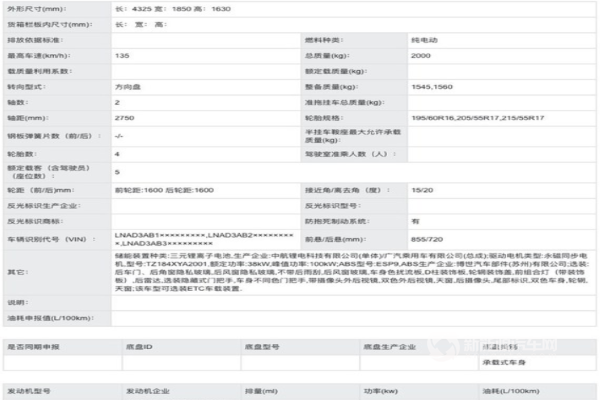Click the 底盘型号 column header

click(x=262, y=347)
